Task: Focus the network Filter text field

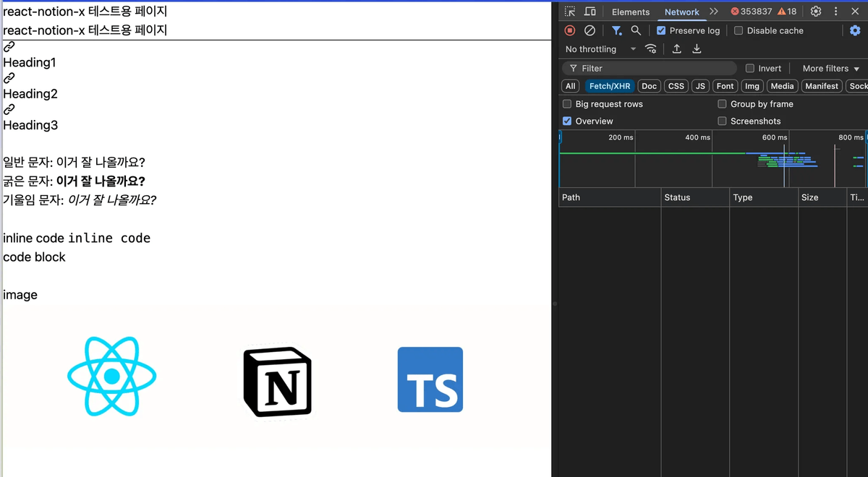Action: 650,68
